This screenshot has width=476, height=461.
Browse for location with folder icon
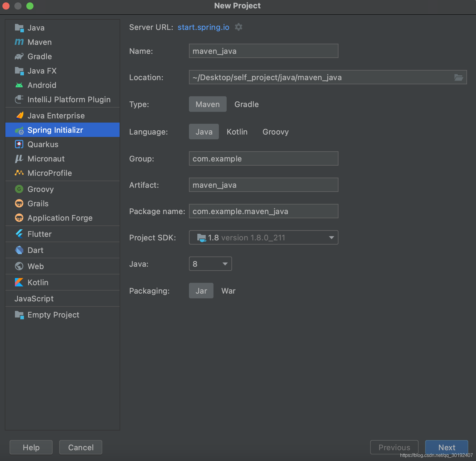pos(459,77)
